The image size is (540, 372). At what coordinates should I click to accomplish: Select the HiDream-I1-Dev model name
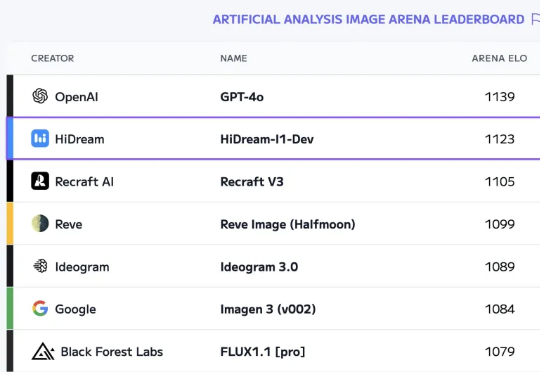pyautogui.click(x=267, y=139)
